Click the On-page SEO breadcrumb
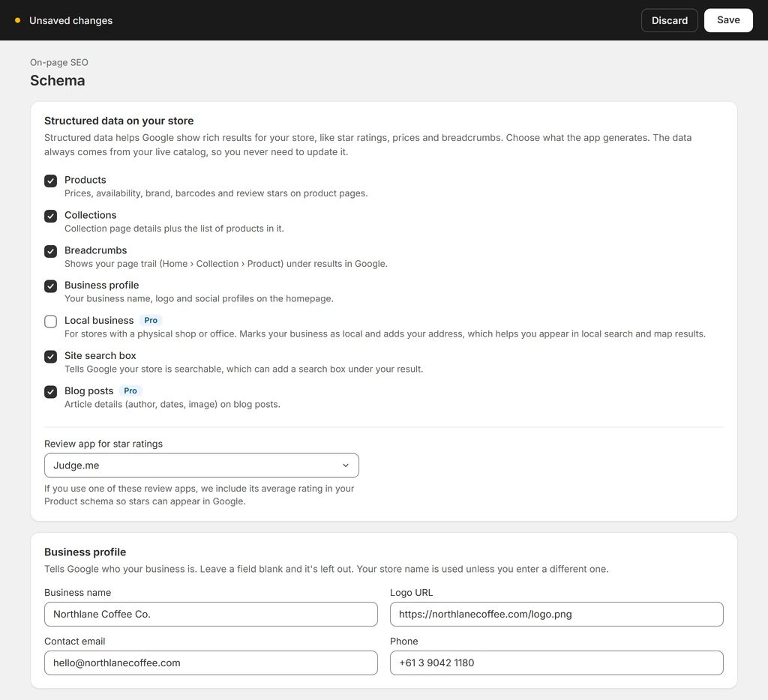The image size is (768, 700). coord(59,62)
